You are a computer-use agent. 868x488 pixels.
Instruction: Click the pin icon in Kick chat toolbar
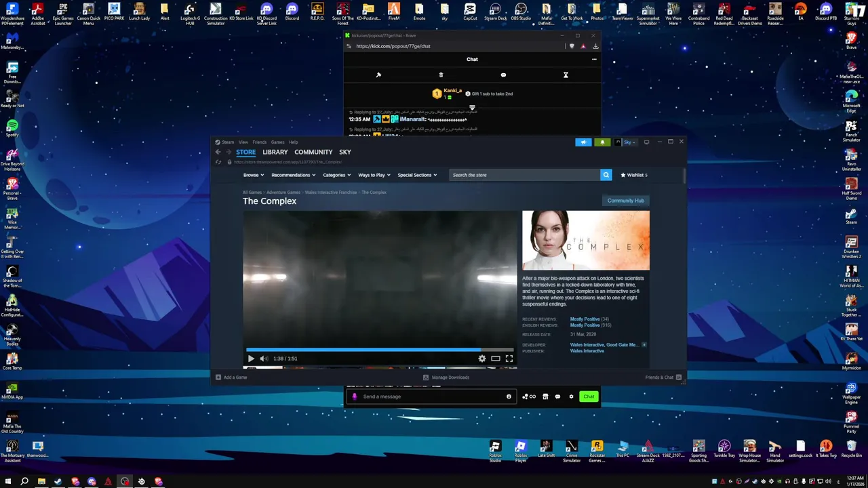pyautogui.click(x=378, y=75)
